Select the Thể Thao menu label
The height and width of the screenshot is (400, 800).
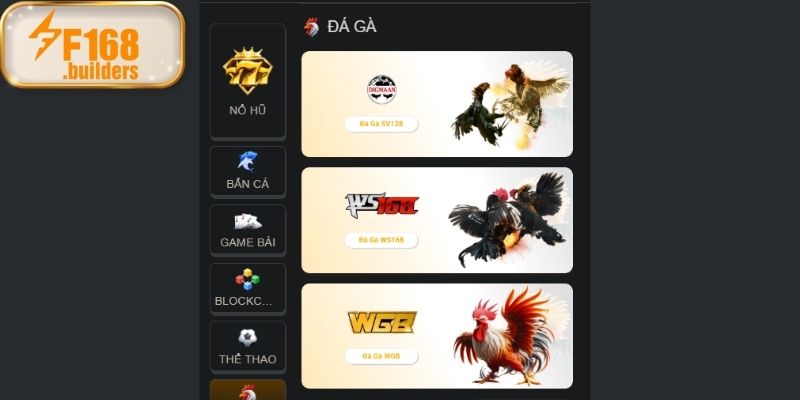pyautogui.click(x=247, y=359)
